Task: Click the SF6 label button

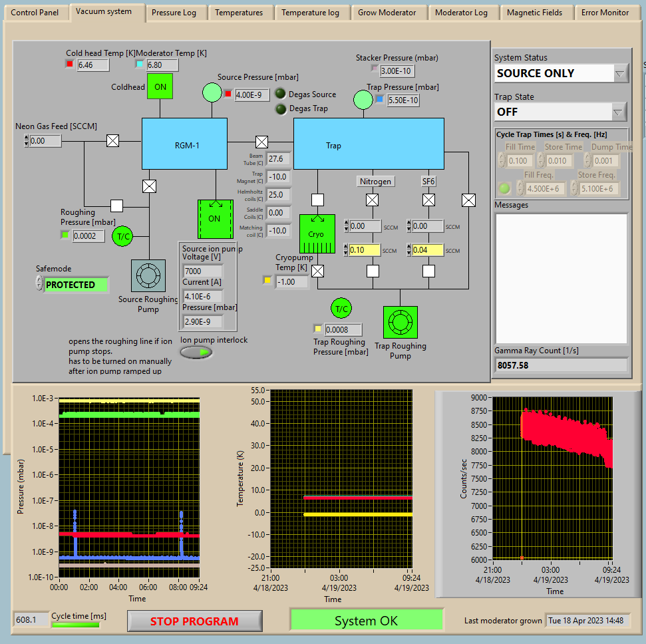Action: click(428, 182)
